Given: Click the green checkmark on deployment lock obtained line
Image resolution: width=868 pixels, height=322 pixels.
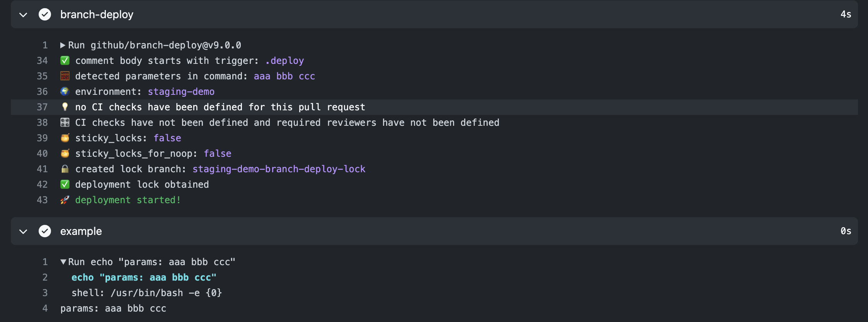Looking at the screenshot, I should (x=65, y=184).
